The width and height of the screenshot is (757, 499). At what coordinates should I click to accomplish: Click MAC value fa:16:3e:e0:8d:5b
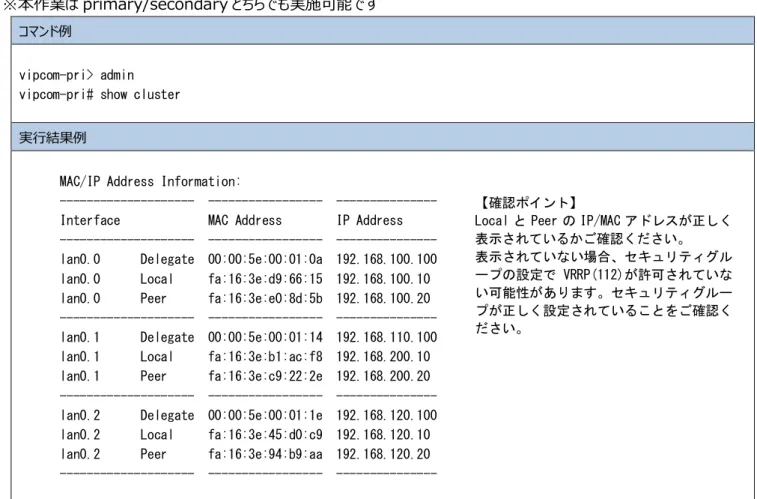point(265,298)
